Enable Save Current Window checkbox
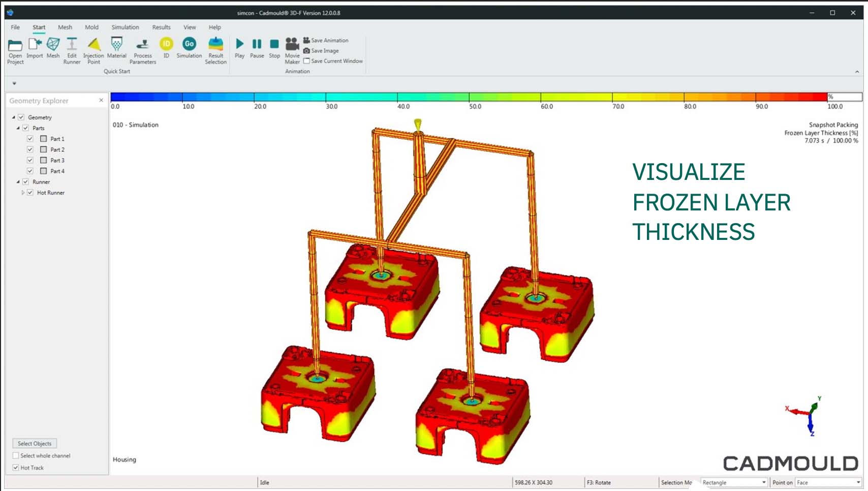 [x=306, y=60]
